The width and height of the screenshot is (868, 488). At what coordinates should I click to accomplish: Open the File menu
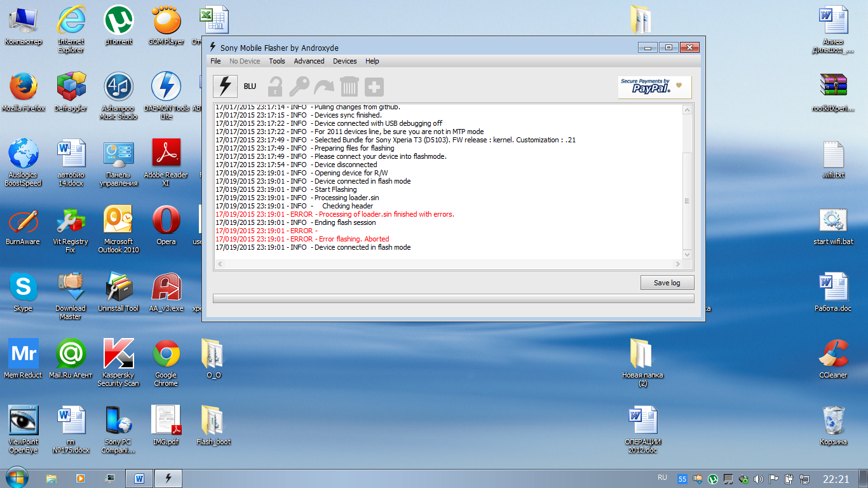click(x=215, y=61)
